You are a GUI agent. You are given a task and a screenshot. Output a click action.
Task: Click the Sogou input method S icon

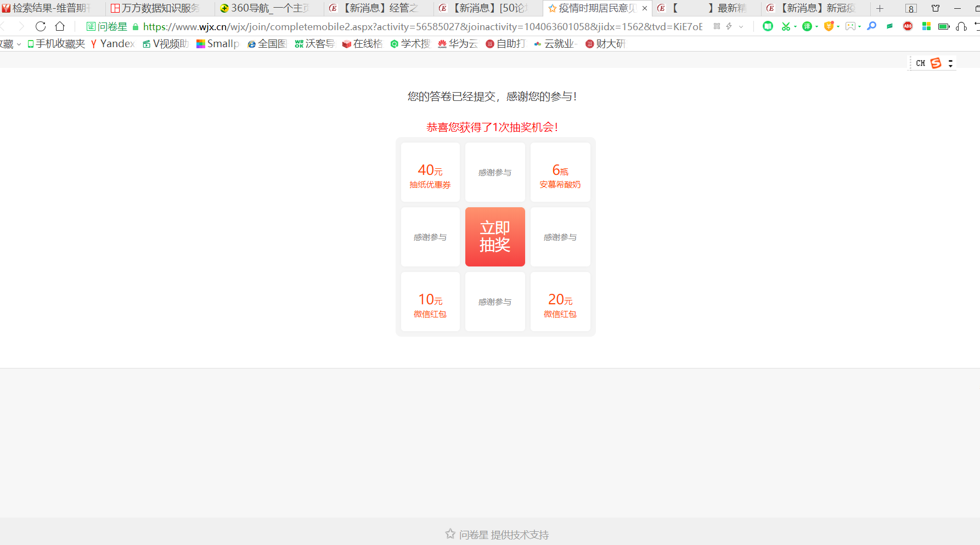click(x=936, y=63)
